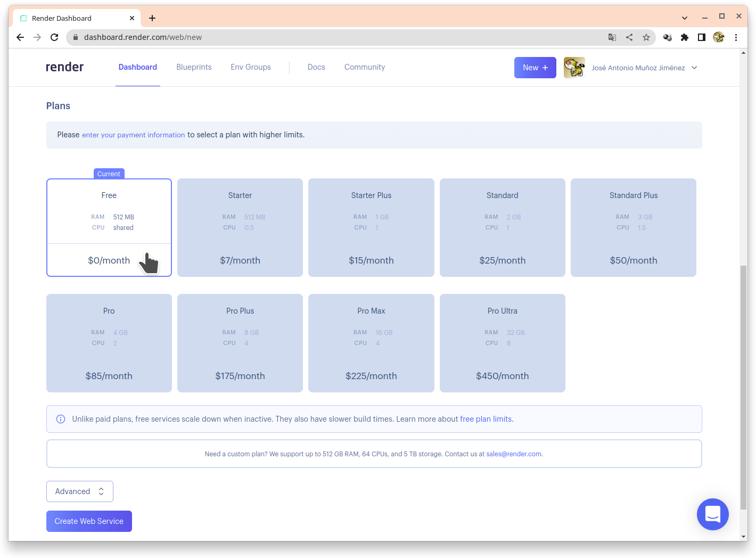Click the José Antonio Muñoz Jiménez name
Image resolution: width=756 pixels, height=558 pixels.
(638, 68)
